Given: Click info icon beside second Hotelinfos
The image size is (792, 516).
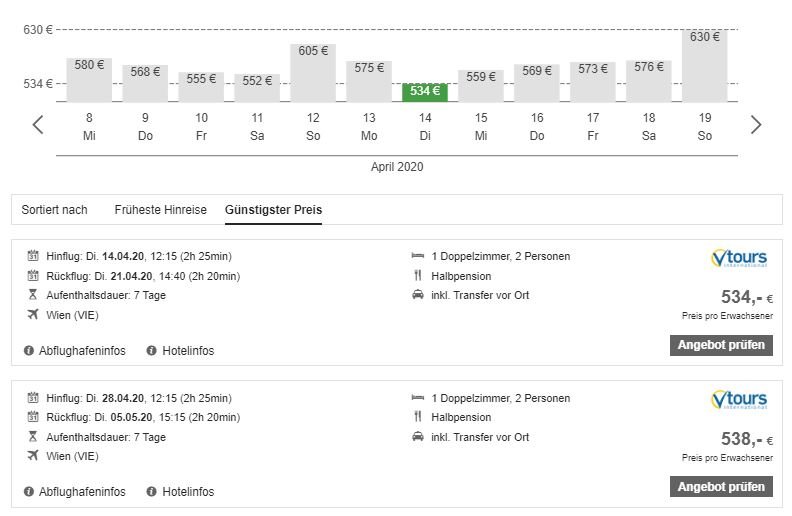Looking at the screenshot, I should 152,492.
